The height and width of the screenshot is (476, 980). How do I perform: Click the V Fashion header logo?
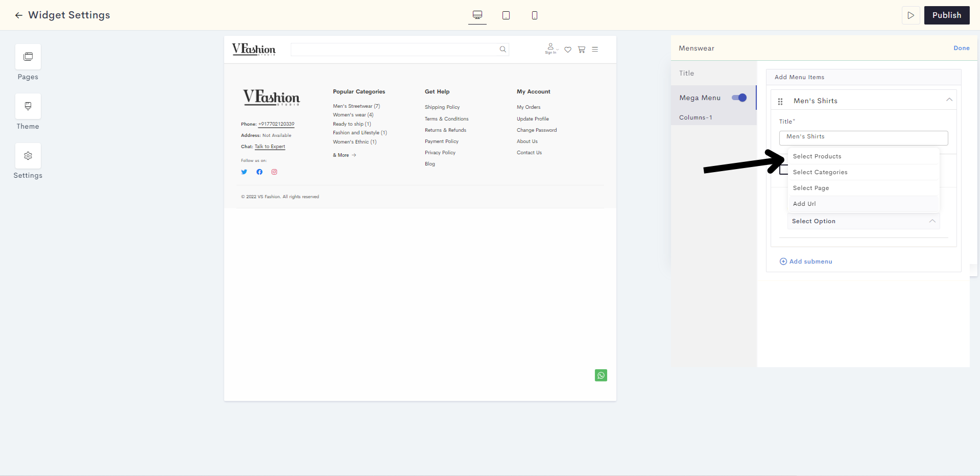[x=254, y=49]
